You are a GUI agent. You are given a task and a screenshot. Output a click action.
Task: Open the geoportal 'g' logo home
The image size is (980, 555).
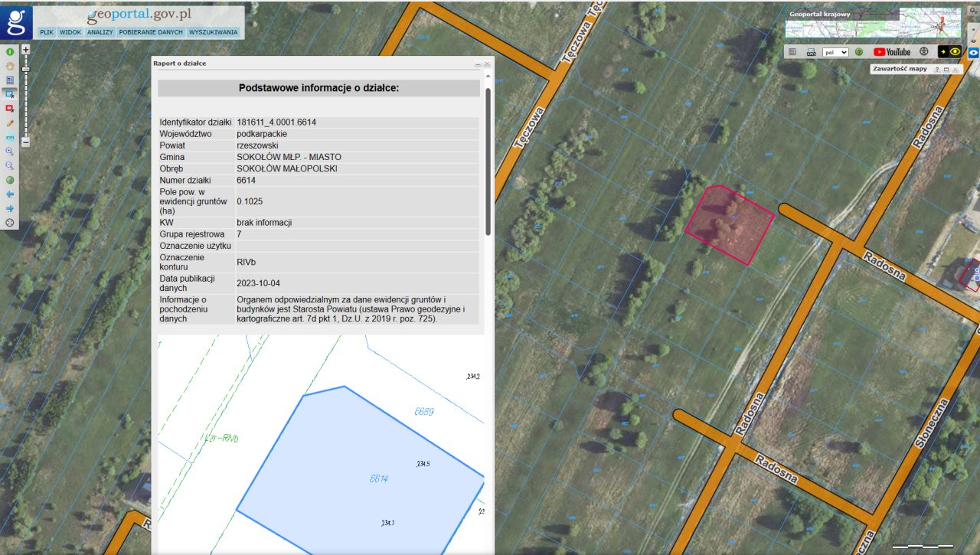(x=16, y=23)
